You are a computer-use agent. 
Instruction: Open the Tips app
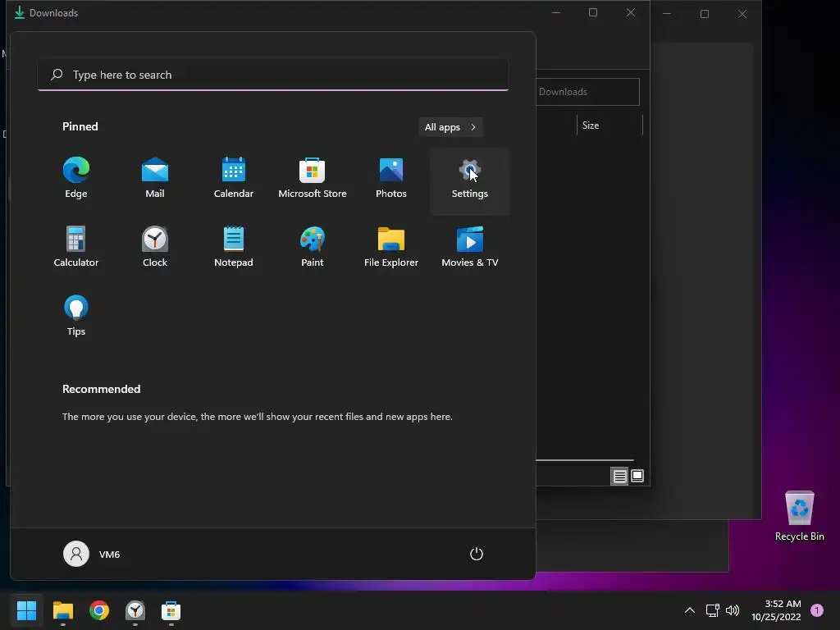click(76, 316)
